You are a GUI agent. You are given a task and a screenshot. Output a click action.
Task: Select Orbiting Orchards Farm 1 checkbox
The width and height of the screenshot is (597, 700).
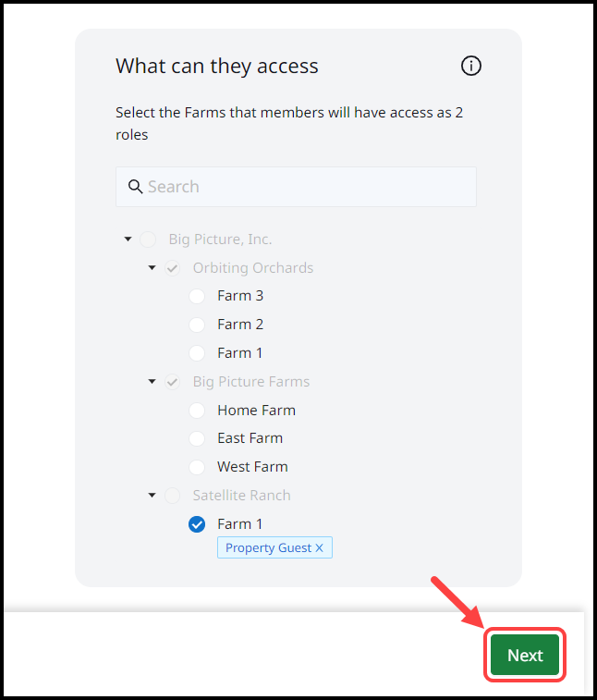tap(197, 353)
